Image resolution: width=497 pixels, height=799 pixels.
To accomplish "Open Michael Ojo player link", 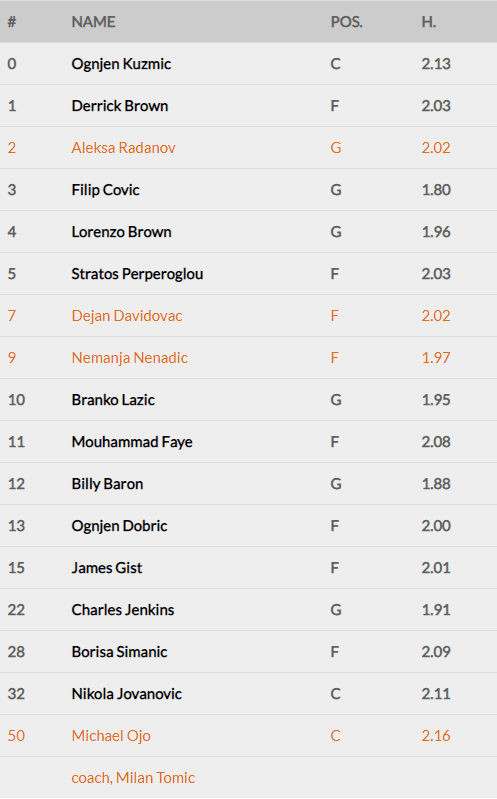I will pos(111,736).
